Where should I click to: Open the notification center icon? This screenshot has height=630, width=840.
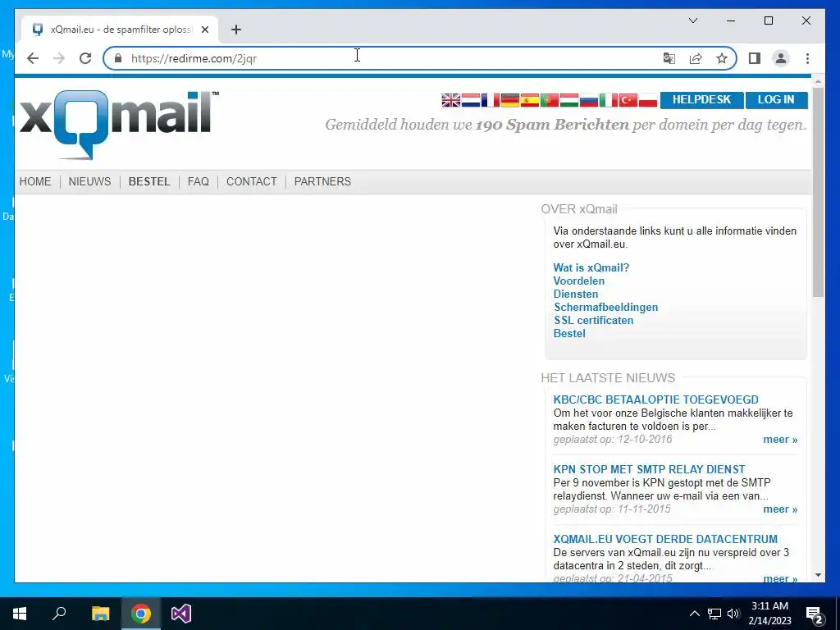(815, 614)
